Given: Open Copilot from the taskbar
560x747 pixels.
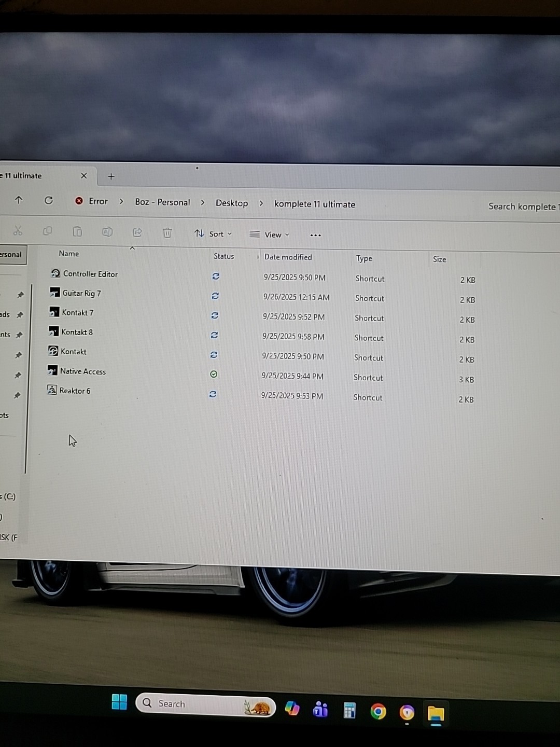Looking at the screenshot, I should point(292,708).
